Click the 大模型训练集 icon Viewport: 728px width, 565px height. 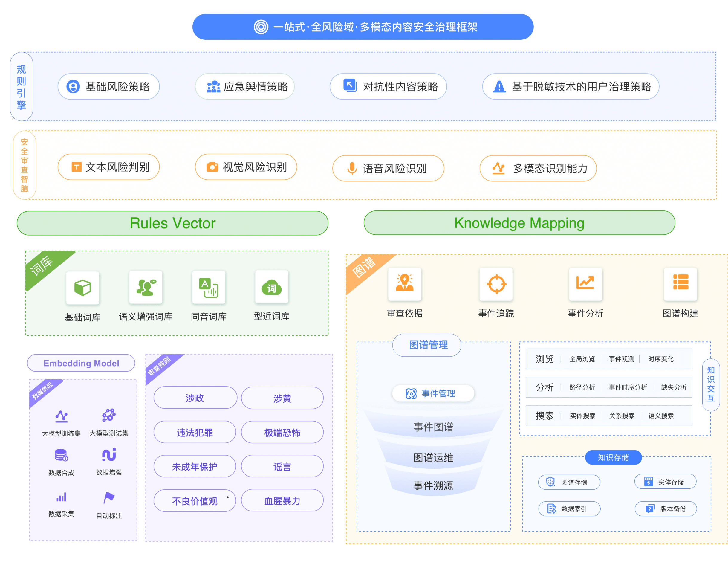[x=61, y=416]
